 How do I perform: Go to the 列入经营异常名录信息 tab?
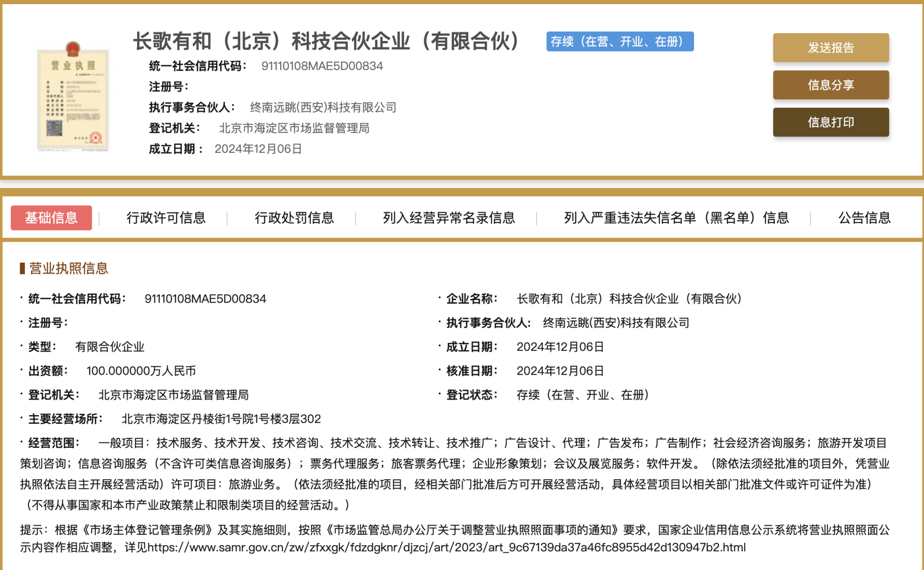point(449,218)
